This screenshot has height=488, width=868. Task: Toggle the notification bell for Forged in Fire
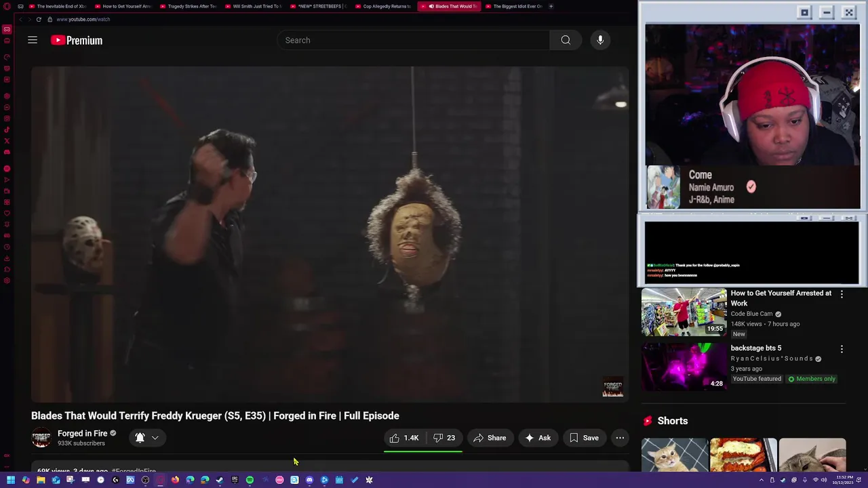(140, 438)
